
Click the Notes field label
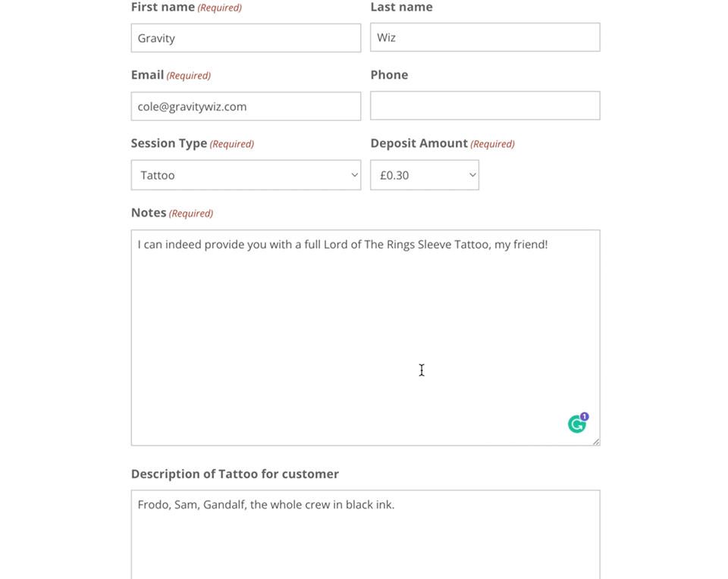[149, 212]
